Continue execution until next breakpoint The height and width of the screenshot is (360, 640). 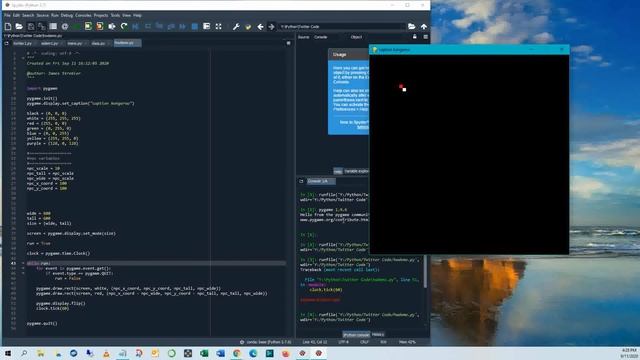click(182, 27)
